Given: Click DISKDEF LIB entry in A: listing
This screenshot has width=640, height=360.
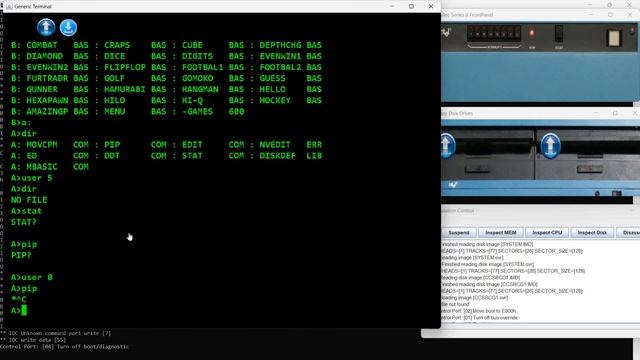Looking at the screenshot, I should [291, 156].
